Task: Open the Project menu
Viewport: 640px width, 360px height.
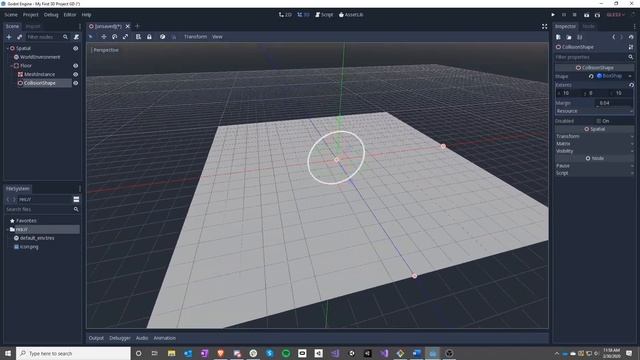Action: (x=31, y=15)
